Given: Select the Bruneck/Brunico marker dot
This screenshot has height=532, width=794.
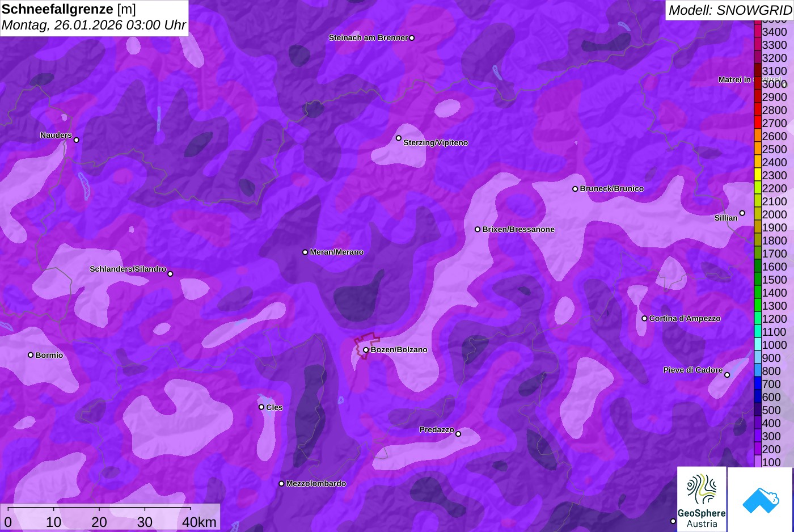Looking at the screenshot, I should point(575,189).
